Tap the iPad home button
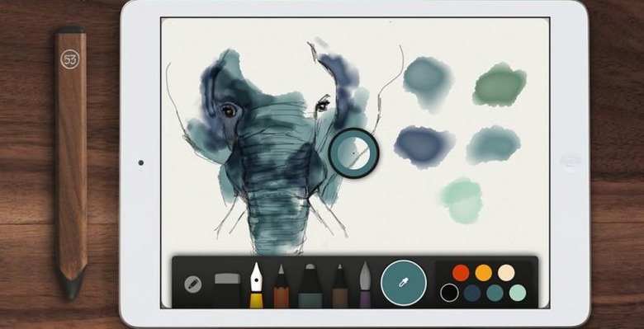Viewport: 644px width, 329px height. click(x=569, y=161)
